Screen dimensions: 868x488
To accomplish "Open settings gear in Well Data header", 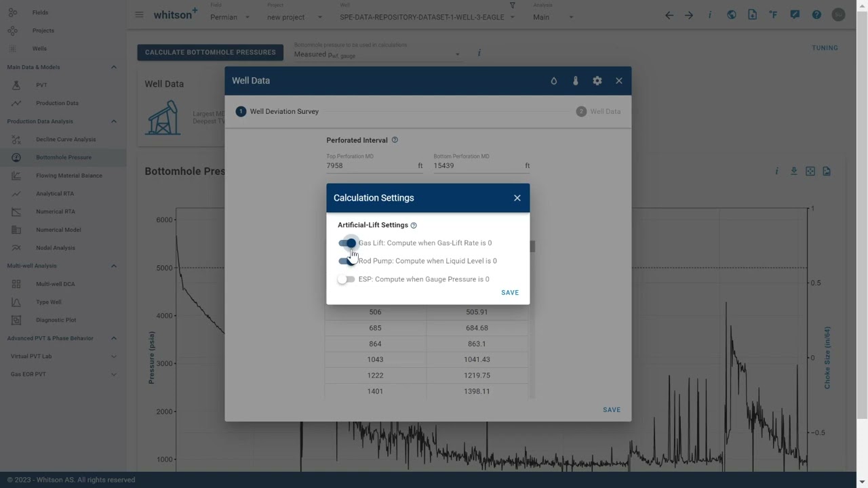I will 597,81.
